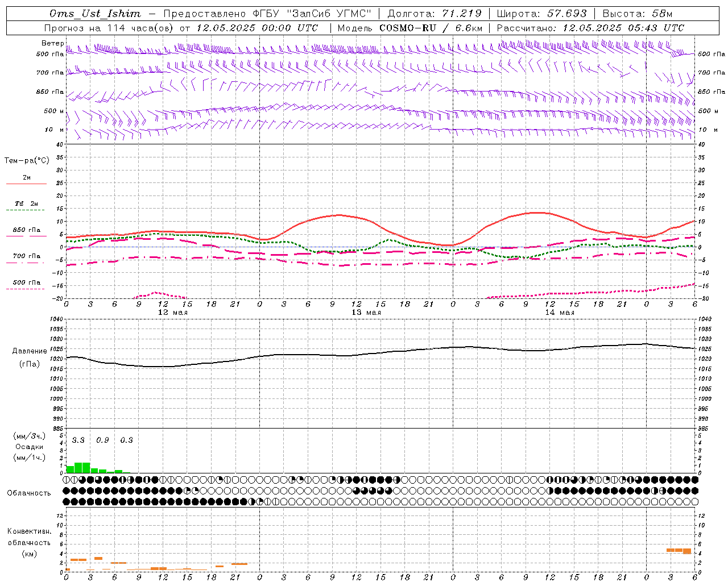This screenshot has height=582, width=728.
Task: Click the provider text ФГБУ "ЗапСиб УГМС"
Action: tap(311, 14)
